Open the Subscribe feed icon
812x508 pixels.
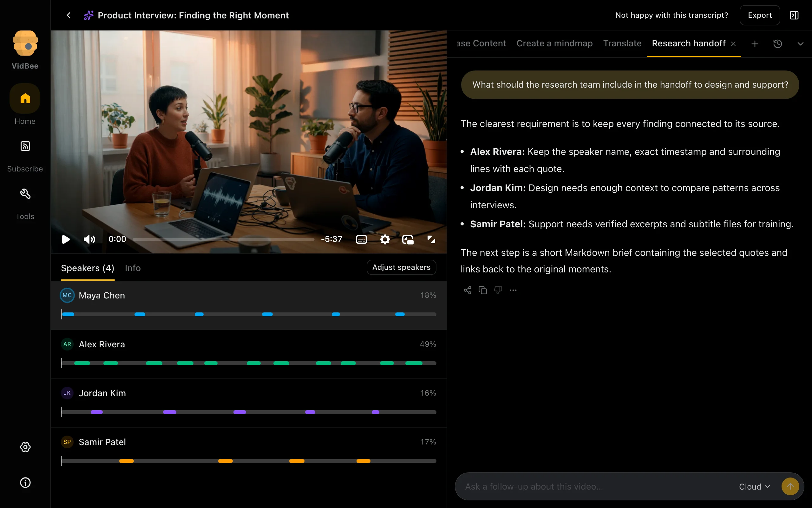click(25, 146)
